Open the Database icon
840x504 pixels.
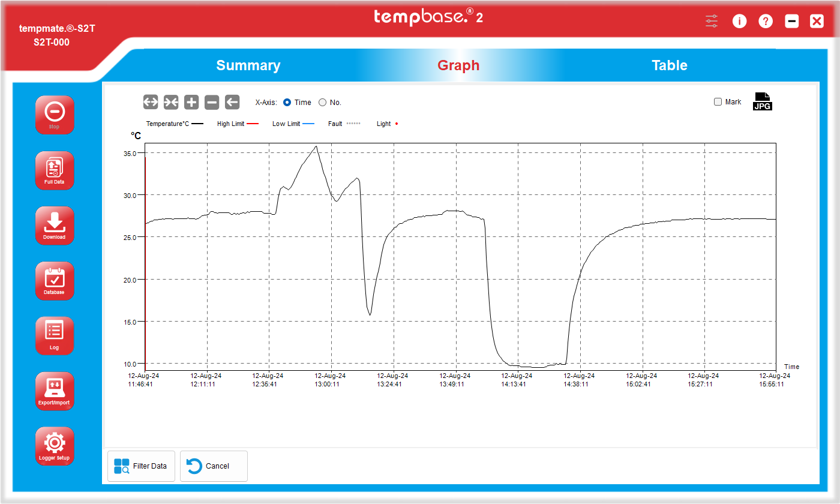[x=55, y=280]
